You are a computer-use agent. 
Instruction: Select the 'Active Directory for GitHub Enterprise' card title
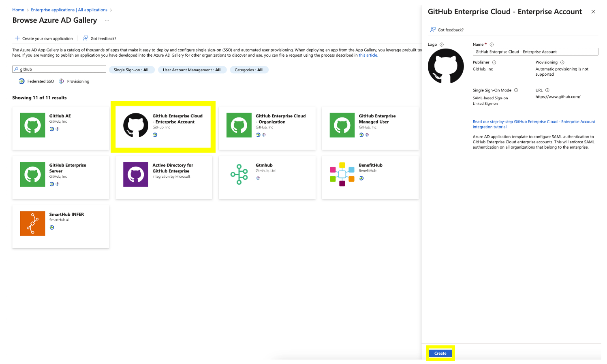pyautogui.click(x=173, y=168)
